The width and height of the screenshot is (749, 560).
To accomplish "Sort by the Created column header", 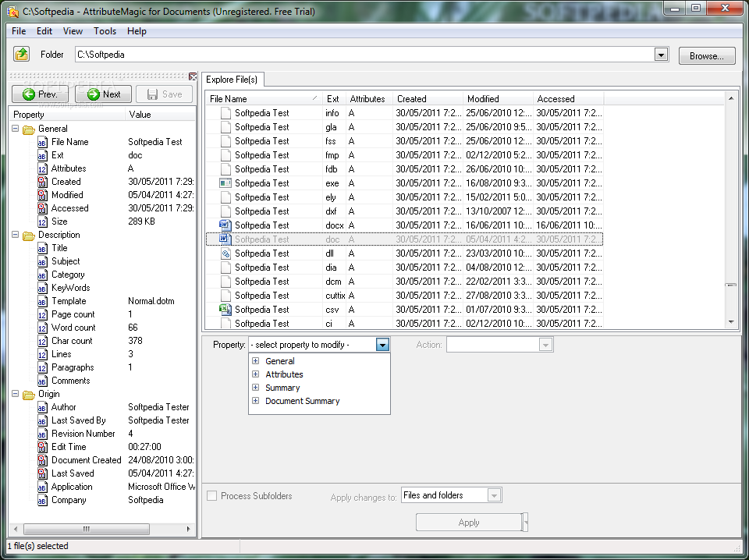I will coord(428,99).
